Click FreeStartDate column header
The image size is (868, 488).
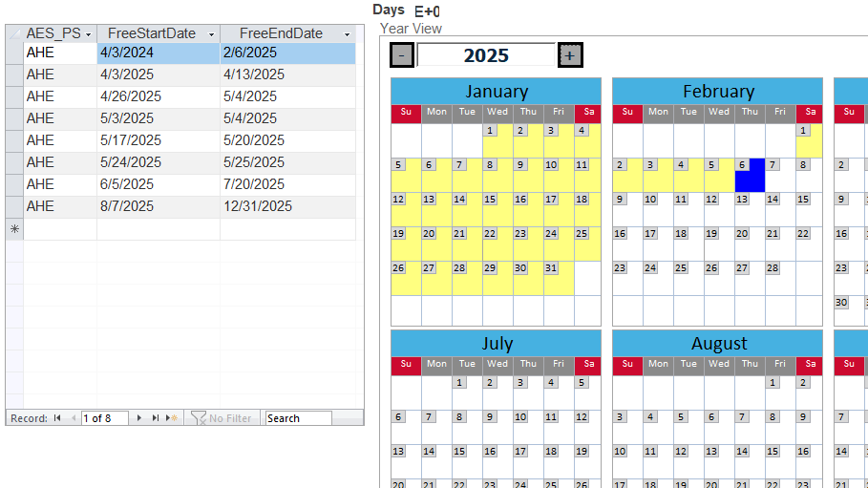159,33
